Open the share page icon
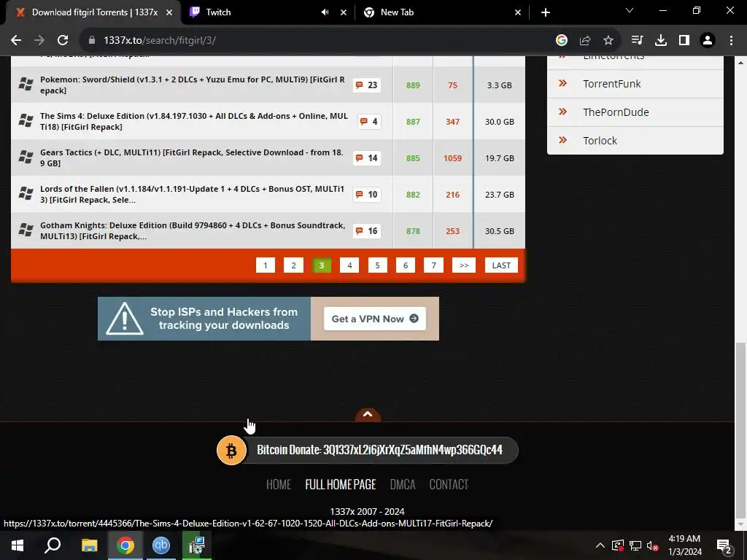Screen dimensions: 747x560 click(x=585, y=41)
